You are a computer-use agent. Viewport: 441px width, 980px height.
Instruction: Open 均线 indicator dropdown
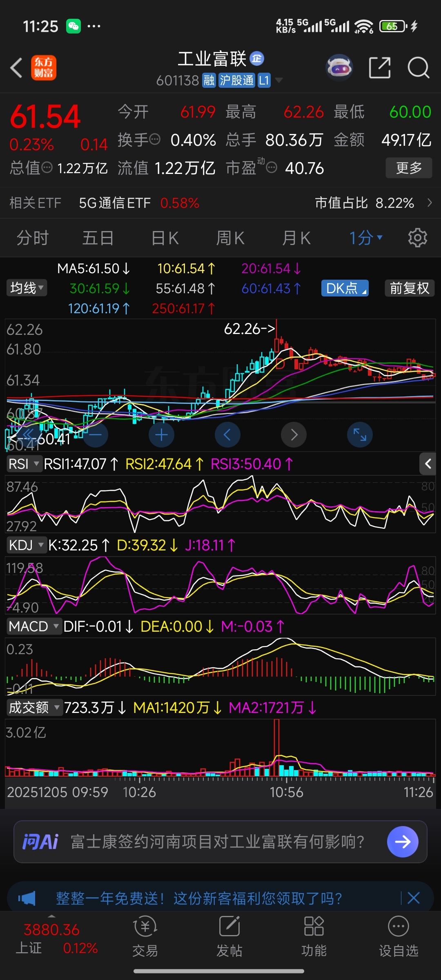click(x=27, y=288)
